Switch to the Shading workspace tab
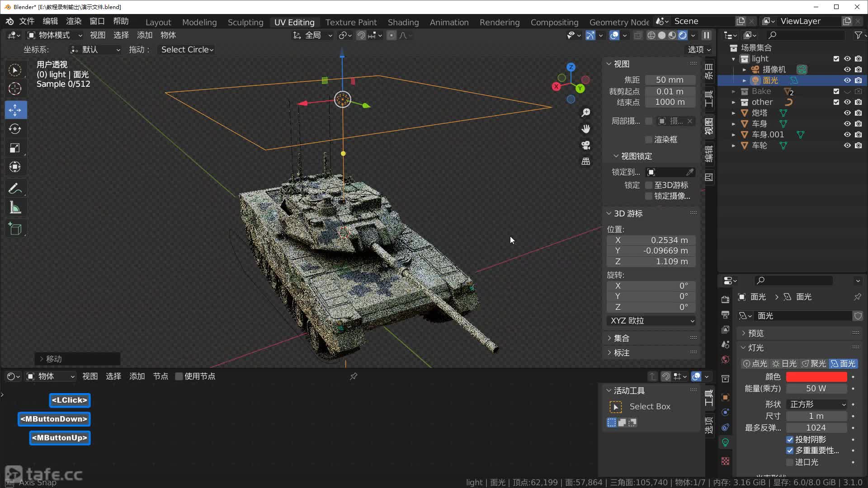868x488 pixels. tap(403, 22)
